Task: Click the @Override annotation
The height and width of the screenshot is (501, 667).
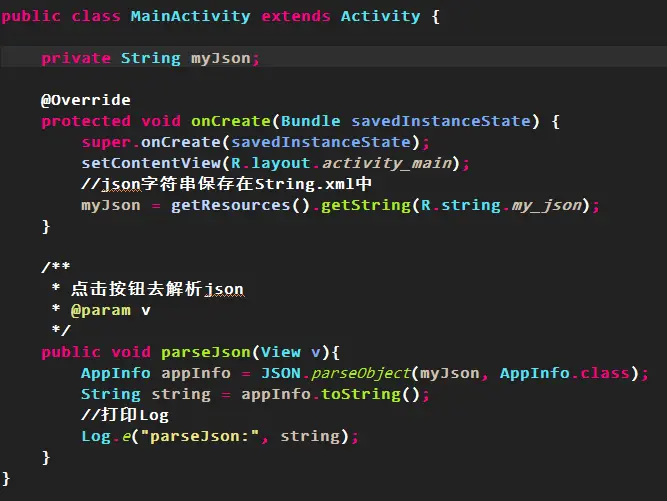Action: click(86, 100)
